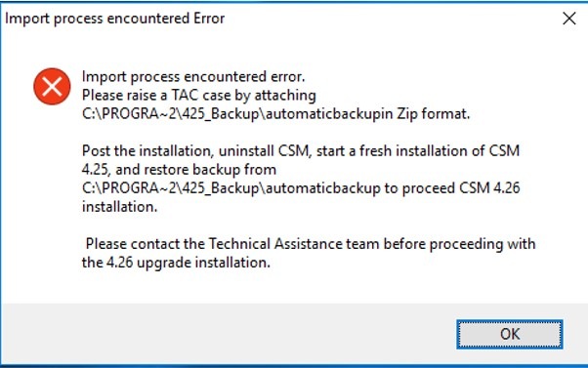588x368 pixels.
Task: Close the Import process error dialog
Action: point(568,19)
